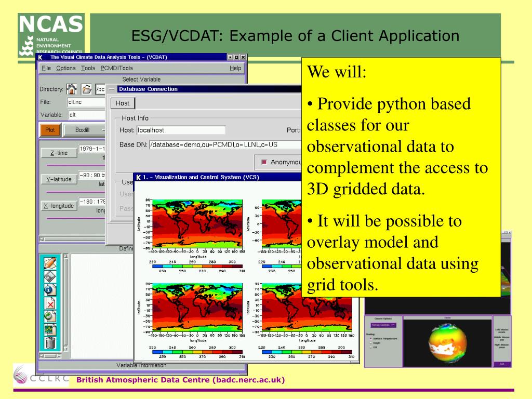Viewport: 532px width, 399px height.
Task: Click the 'Select Variable' heading
Action: tap(141, 79)
